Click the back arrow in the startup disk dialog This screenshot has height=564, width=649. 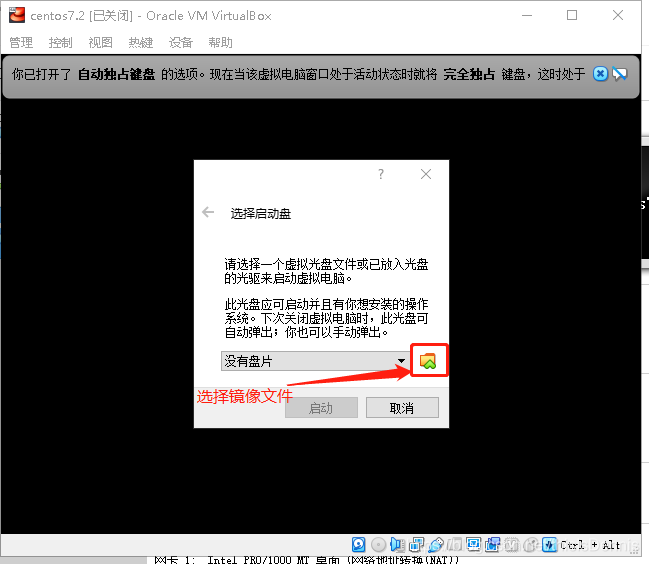click(x=208, y=213)
